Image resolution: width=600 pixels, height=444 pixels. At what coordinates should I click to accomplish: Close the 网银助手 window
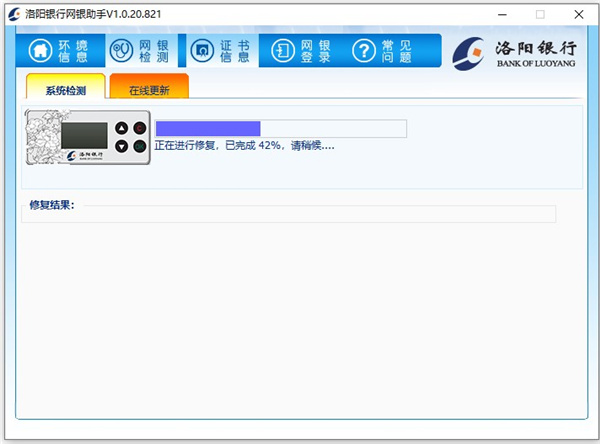click(579, 15)
